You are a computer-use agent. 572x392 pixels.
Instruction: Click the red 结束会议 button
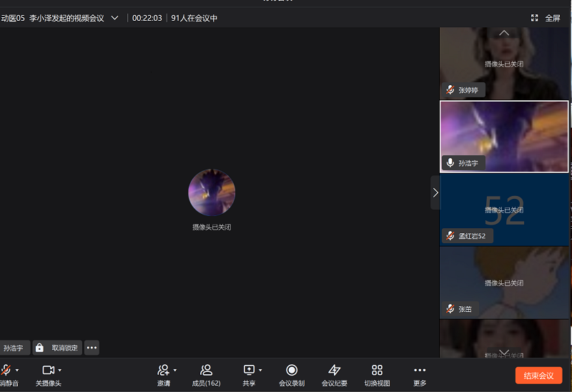click(x=538, y=376)
